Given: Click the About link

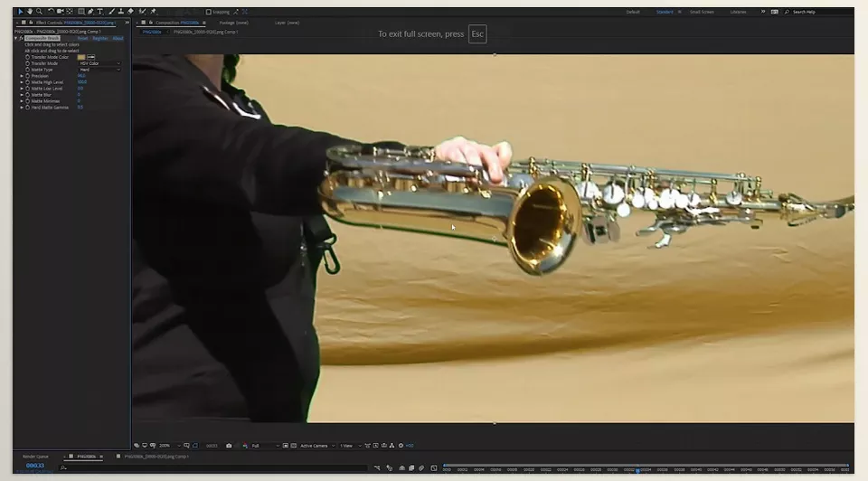Looking at the screenshot, I should pos(118,38).
